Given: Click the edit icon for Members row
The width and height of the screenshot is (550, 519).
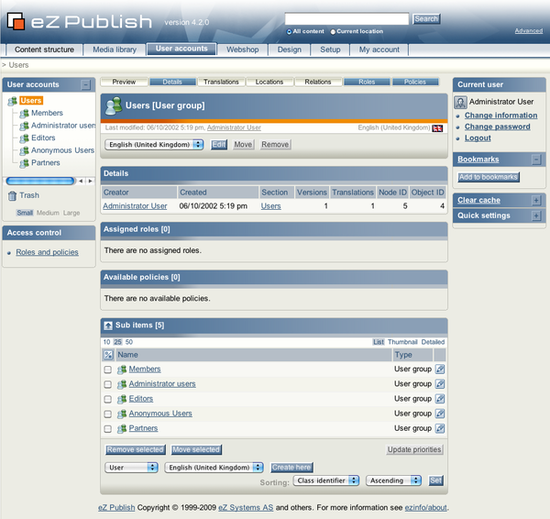Looking at the screenshot, I should [440, 369].
